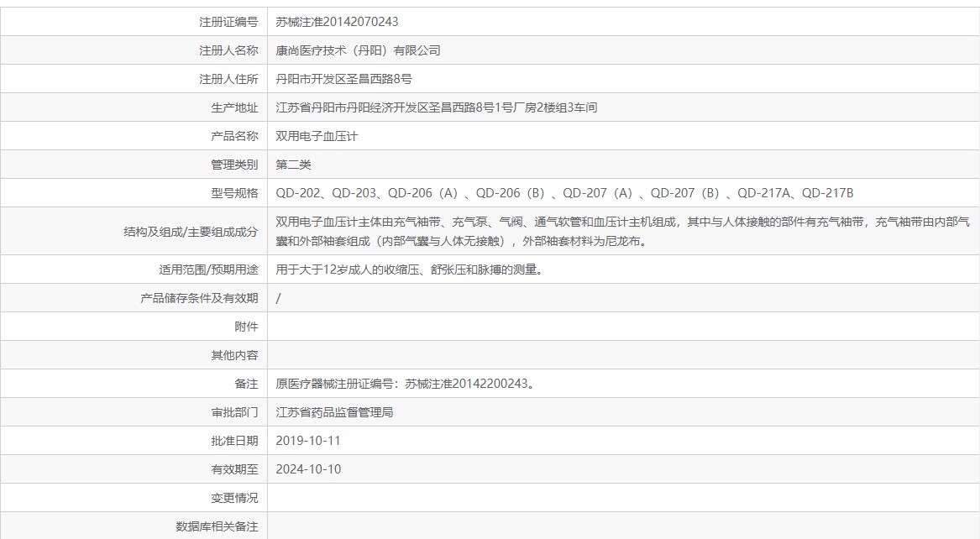Select the label 变更情况

click(x=234, y=499)
